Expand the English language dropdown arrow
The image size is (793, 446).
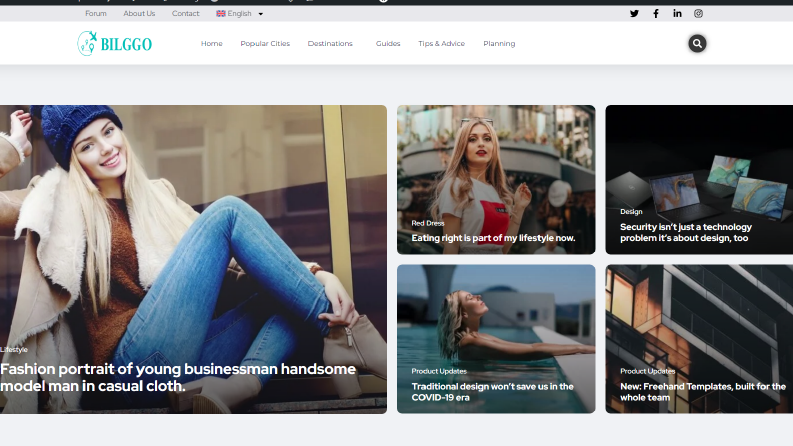tap(261, 14)
